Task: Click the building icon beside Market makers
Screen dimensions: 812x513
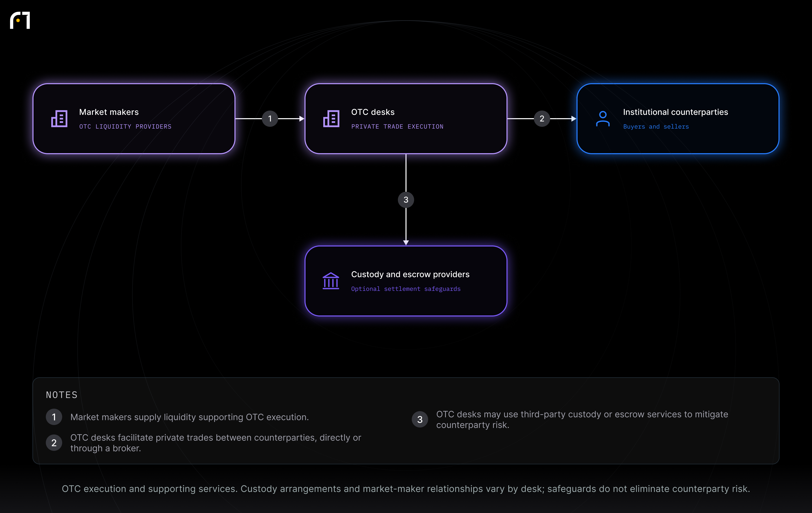Action: pos(59,119)
